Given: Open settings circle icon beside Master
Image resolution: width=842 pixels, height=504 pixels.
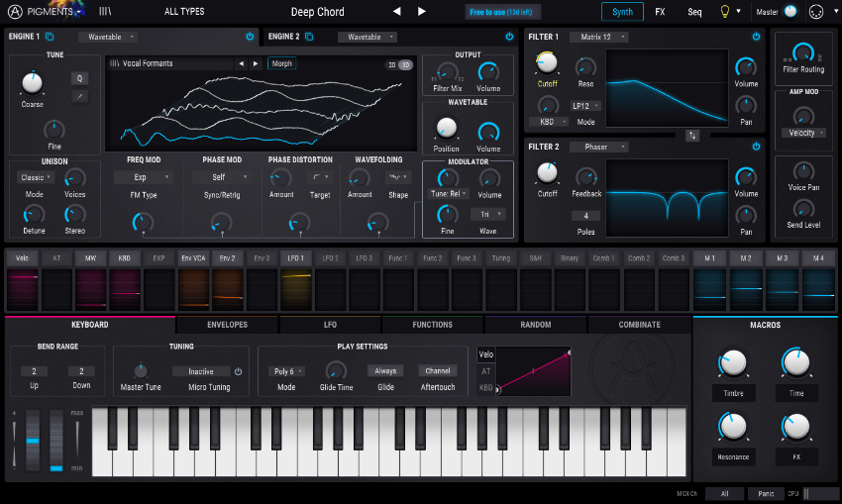Looking at the screenshot, I should 816,12.
